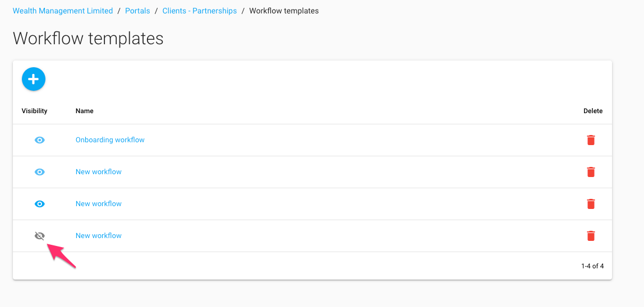Click the Visibility column header

click(35, 111)
